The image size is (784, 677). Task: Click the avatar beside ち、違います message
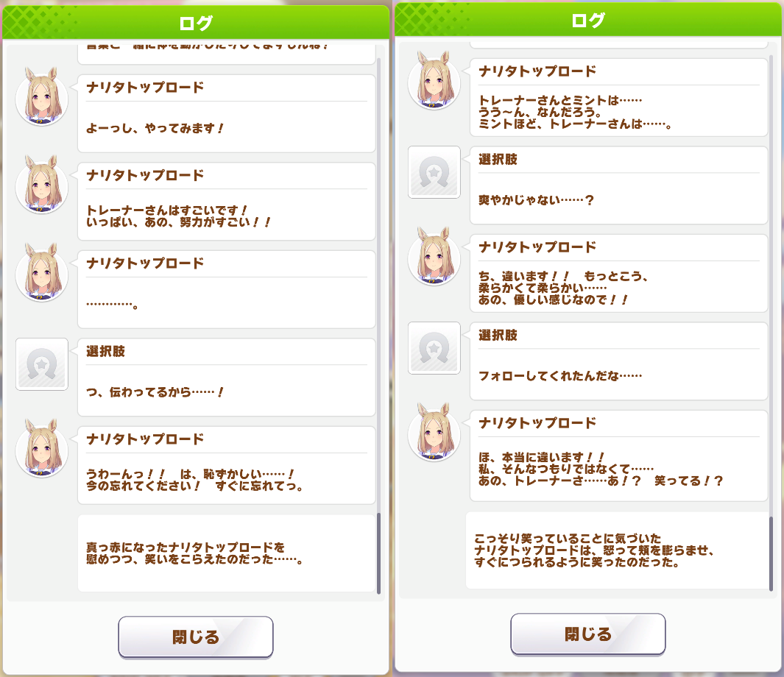(x=434, y=256)
